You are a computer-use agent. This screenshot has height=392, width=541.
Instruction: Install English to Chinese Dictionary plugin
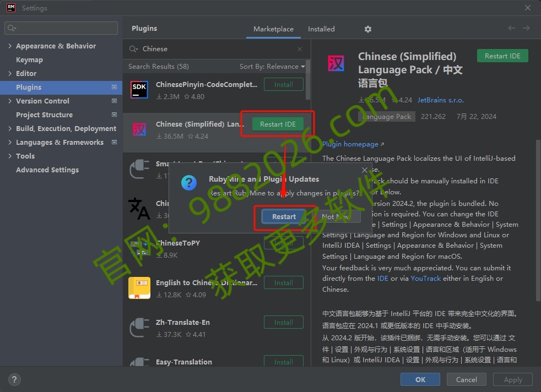pyautogui.click(x=284, y=282)
